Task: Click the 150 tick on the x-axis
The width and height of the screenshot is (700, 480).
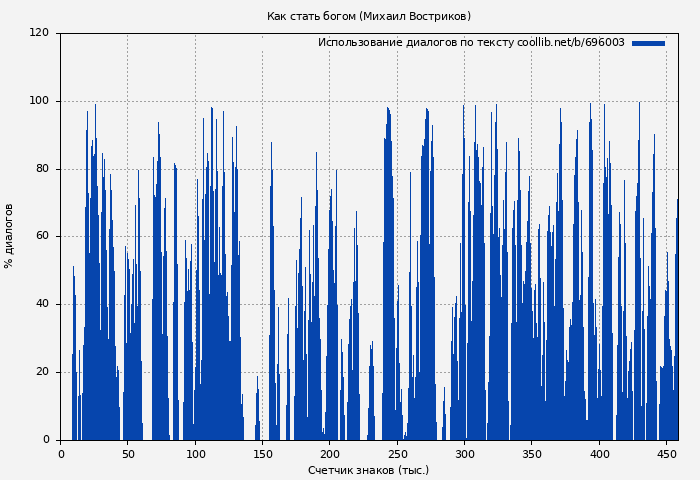Action: [262, 454]
